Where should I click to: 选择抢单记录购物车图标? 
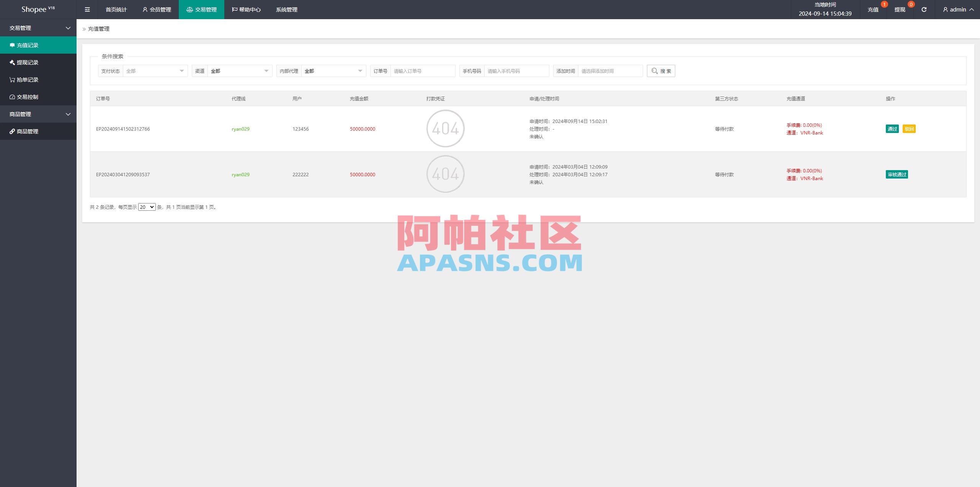[x=11, y=79]
